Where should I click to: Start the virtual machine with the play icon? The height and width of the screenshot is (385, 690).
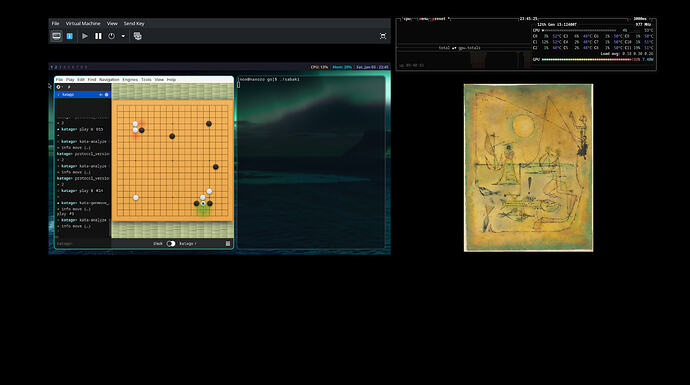85,36
